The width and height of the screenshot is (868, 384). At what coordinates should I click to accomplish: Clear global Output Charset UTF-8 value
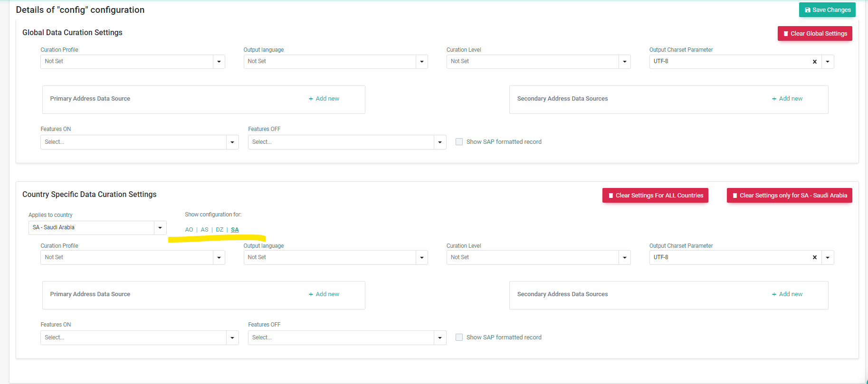[814, 62]
